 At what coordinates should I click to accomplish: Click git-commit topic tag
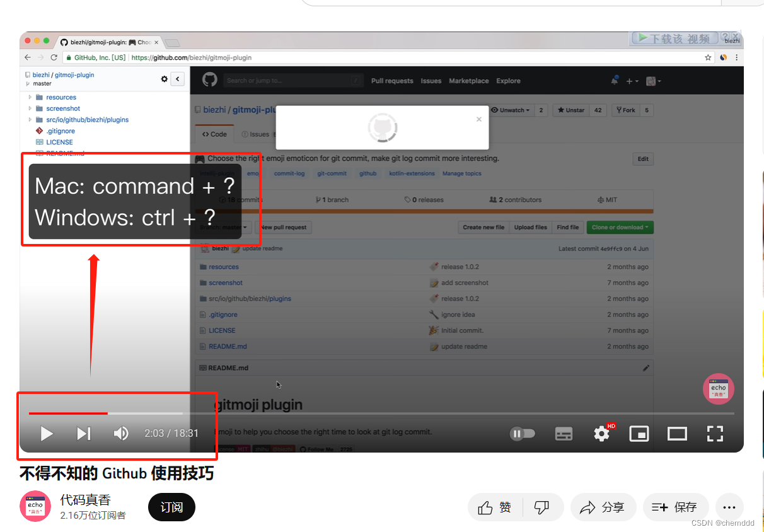click(x=332, y=173)
